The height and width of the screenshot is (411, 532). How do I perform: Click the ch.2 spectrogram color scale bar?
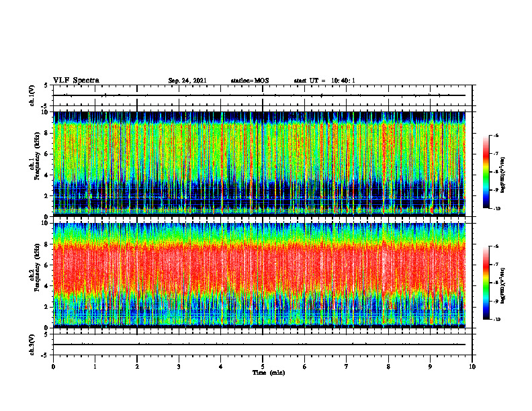(x=486, y=283)
